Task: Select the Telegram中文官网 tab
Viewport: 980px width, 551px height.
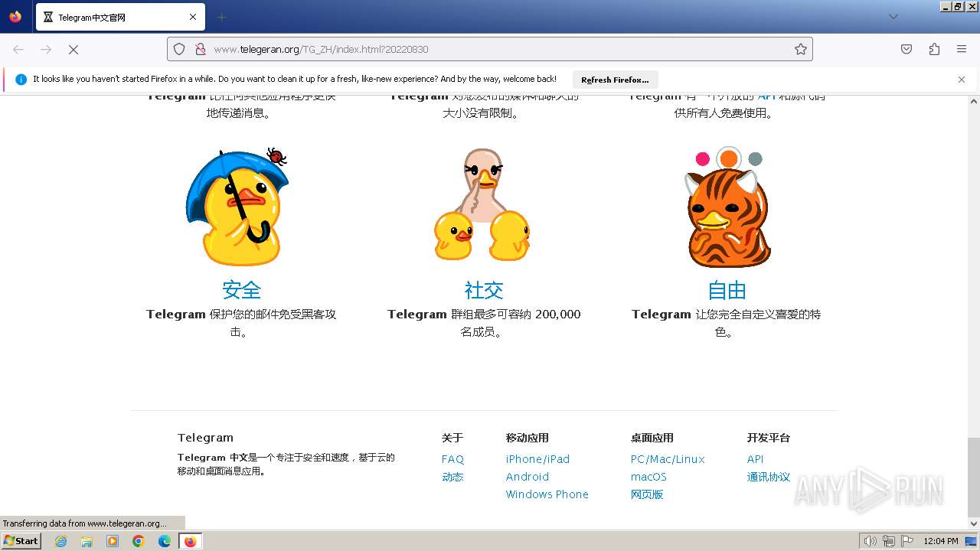Action: (120, 17)
